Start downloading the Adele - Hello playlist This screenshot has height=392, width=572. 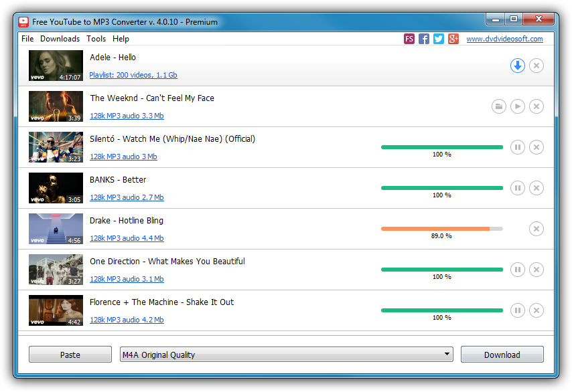click(x=517, y=66)
